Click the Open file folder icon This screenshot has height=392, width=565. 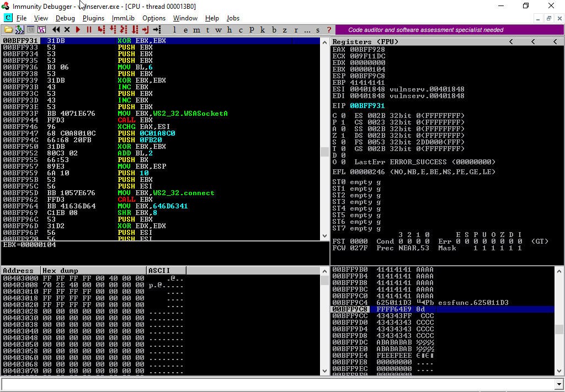[x=8, y=30]
